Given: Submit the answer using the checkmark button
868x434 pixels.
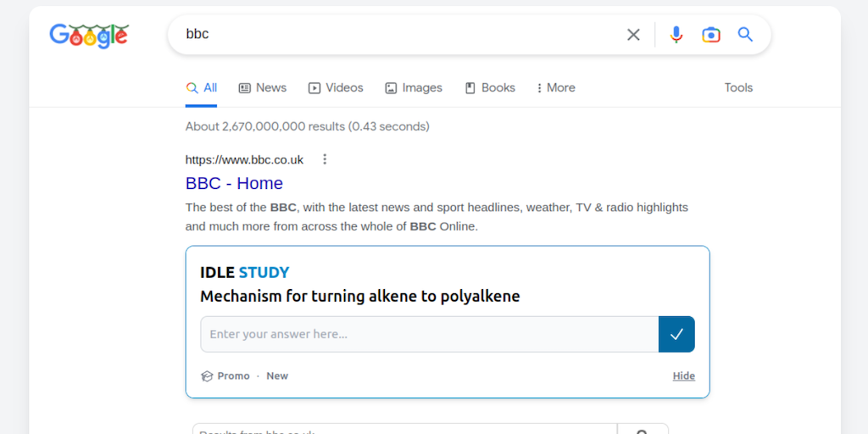Looking at the screenshot, I should [676, 334].
